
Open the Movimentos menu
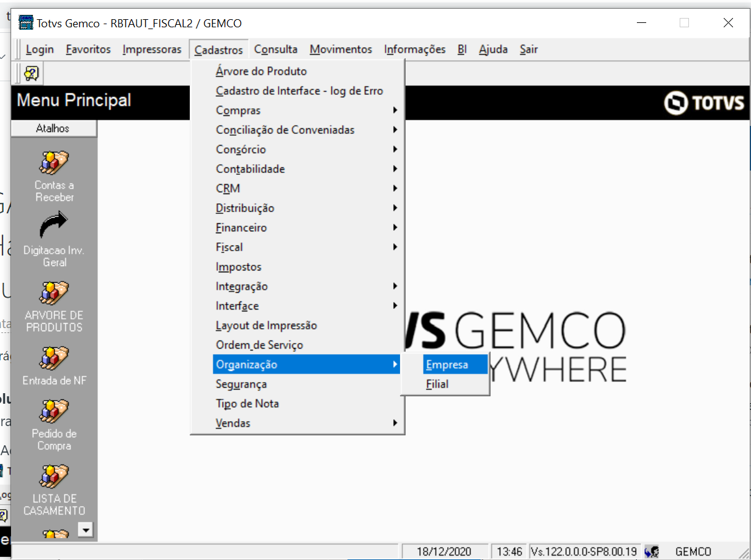(x=341, y=49)
